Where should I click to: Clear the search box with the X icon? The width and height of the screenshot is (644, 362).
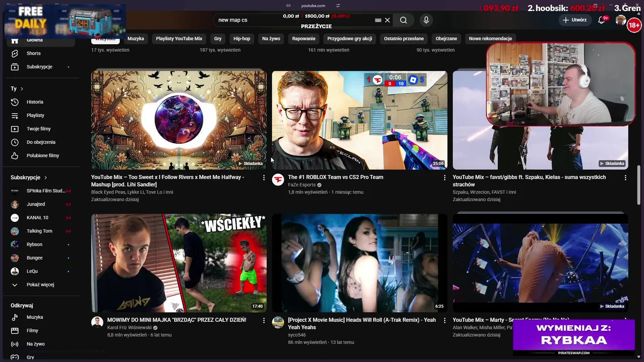click(387, 20)
